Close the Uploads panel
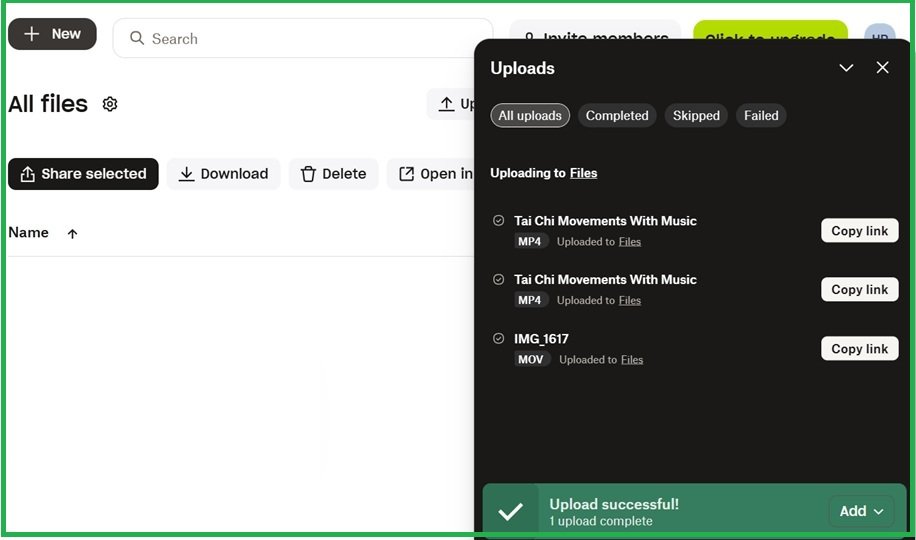 click(882, 68)
